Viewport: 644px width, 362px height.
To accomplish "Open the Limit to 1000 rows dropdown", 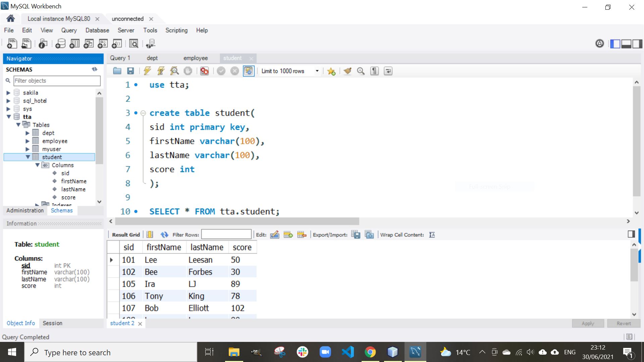I will point(317,71).
